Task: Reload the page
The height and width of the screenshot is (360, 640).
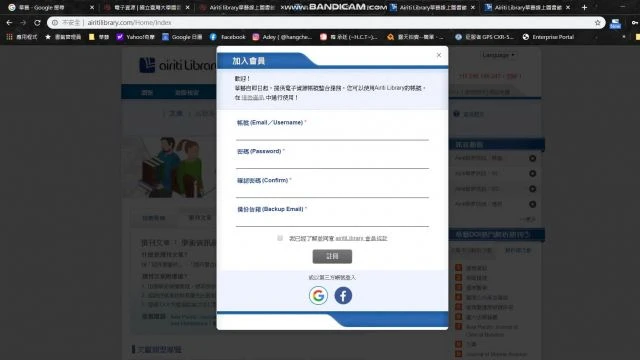Action: click(37, 23)
